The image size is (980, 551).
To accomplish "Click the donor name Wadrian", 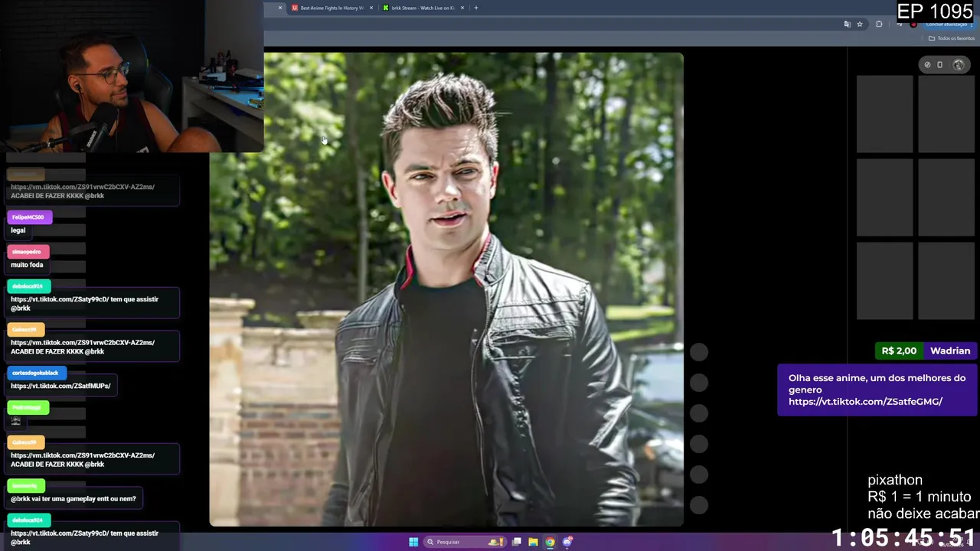I will 950,350.
